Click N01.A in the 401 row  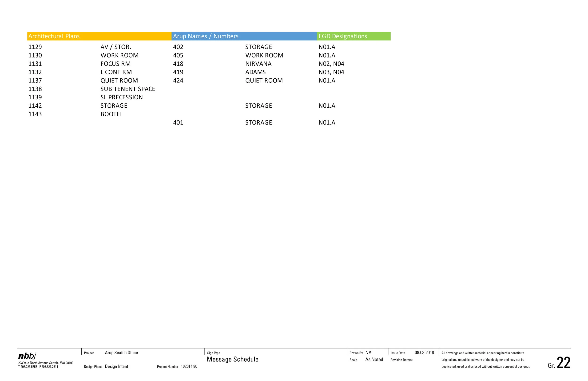click(x=327, y=123)
